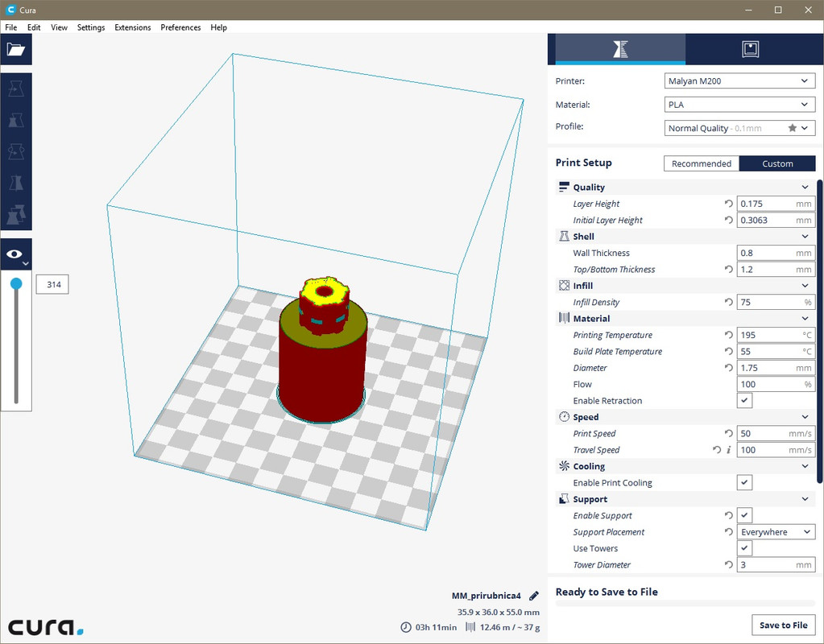Viewport: 824px width, 644px height.
Task: Reset Support Placement setting
Action: pyautogui.click(x=728, y=532)
